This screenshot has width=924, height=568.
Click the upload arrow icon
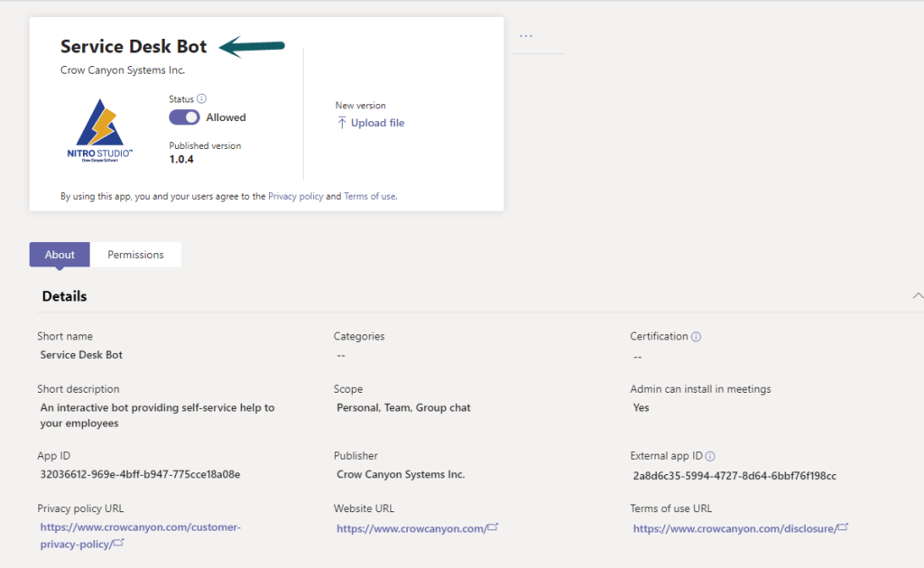coord(342,123)
